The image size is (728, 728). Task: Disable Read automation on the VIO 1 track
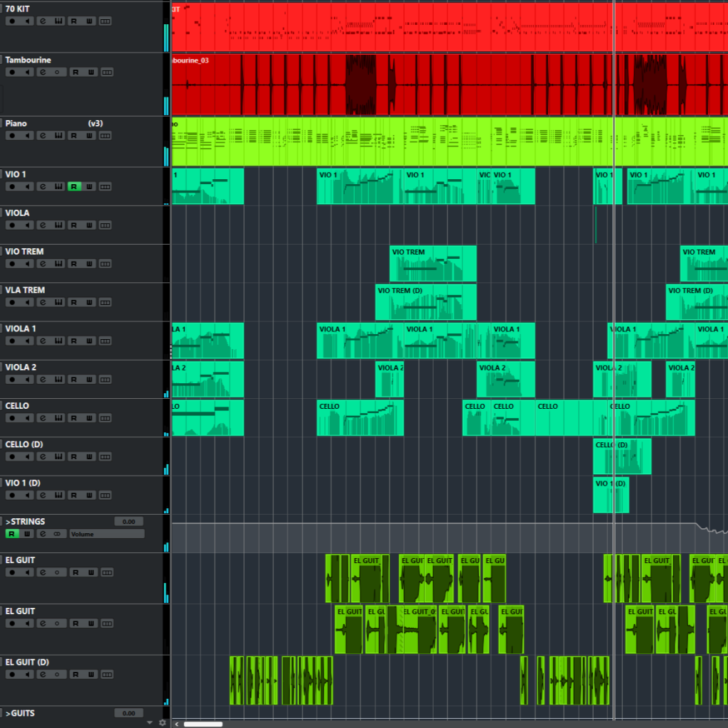74,187
